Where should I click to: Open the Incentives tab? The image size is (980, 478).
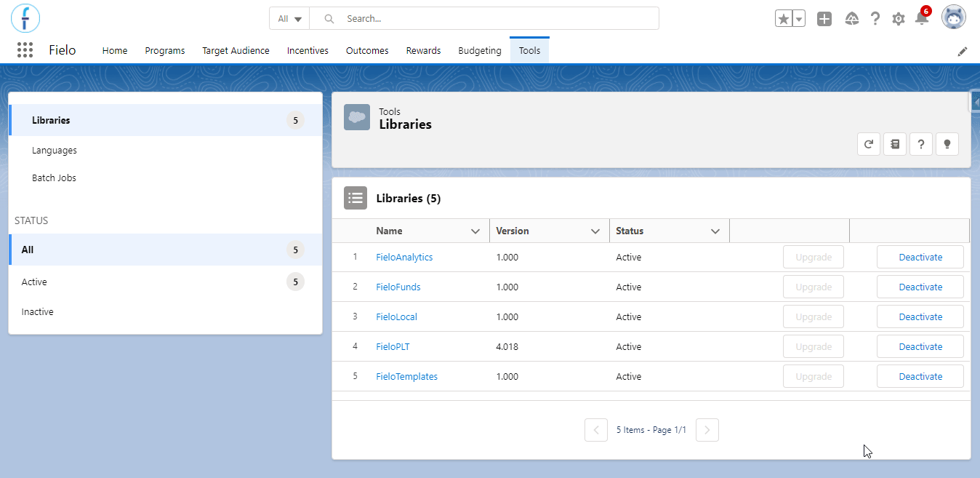(x=308, y=51)
